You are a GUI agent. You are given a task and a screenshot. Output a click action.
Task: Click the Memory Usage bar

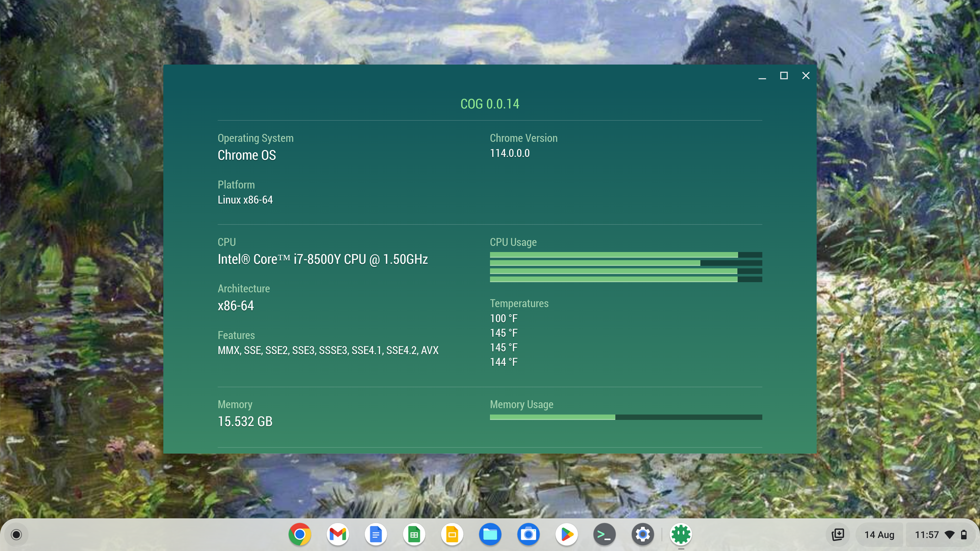(626, 417)
